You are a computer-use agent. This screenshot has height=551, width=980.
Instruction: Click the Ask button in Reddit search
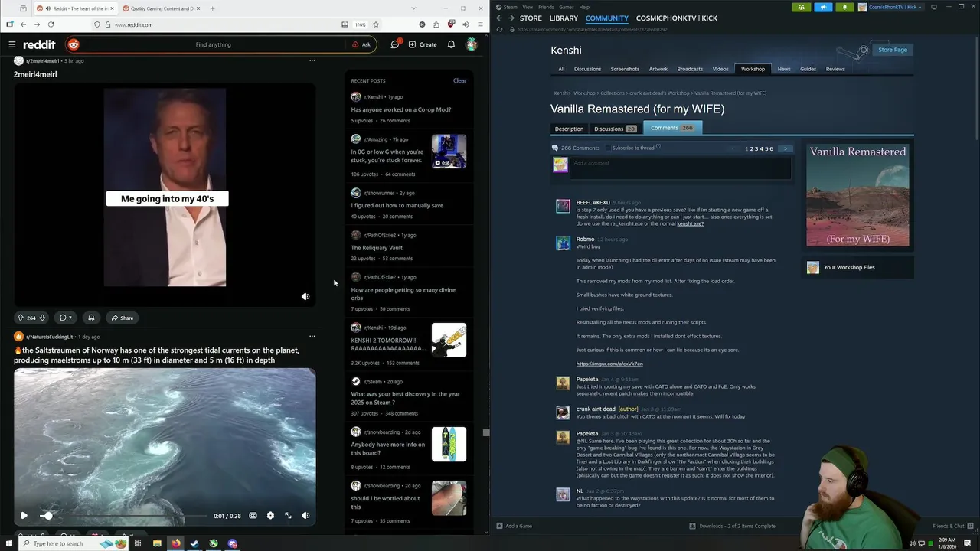[x=361, y=44]
